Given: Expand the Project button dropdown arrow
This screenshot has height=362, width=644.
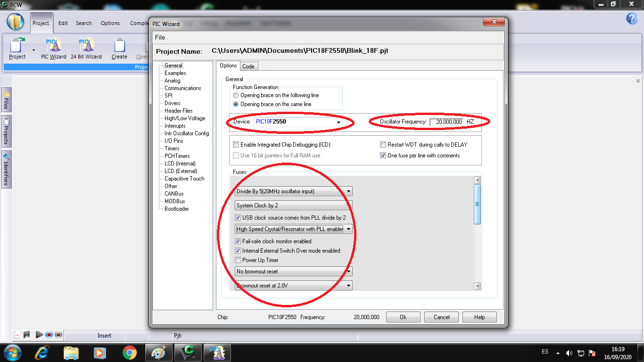Looking at the screenshot, I should pos(33,50).
